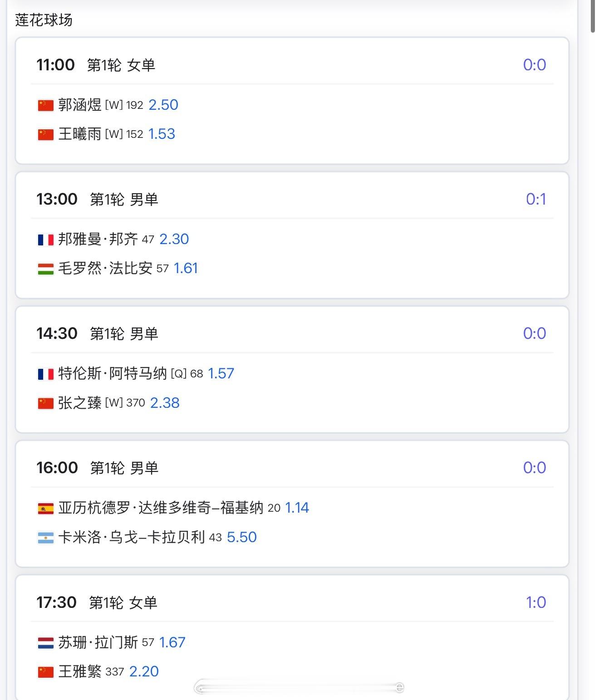This screenshot has width=599, height=700.
Task: Open score 1:0 of 17:30 match
Action: (536, 602)
